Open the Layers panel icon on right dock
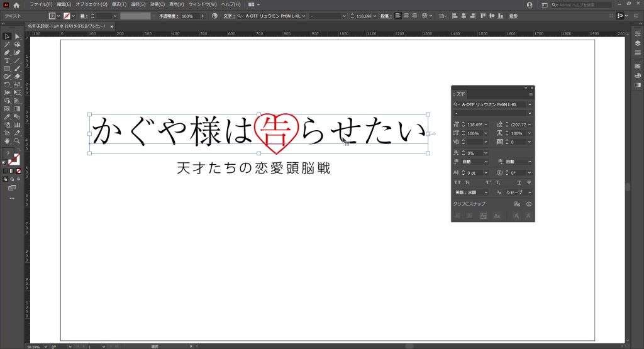 pos(637,43)
